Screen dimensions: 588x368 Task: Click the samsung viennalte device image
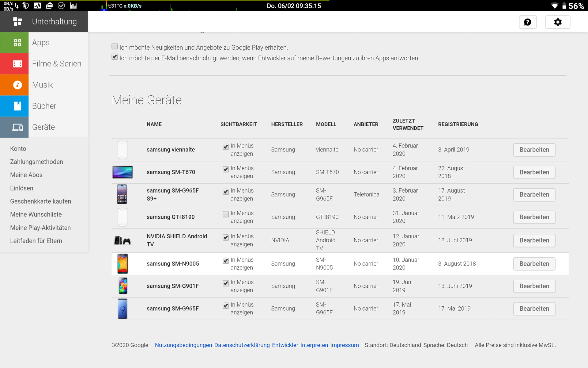[x=123, y=150]
